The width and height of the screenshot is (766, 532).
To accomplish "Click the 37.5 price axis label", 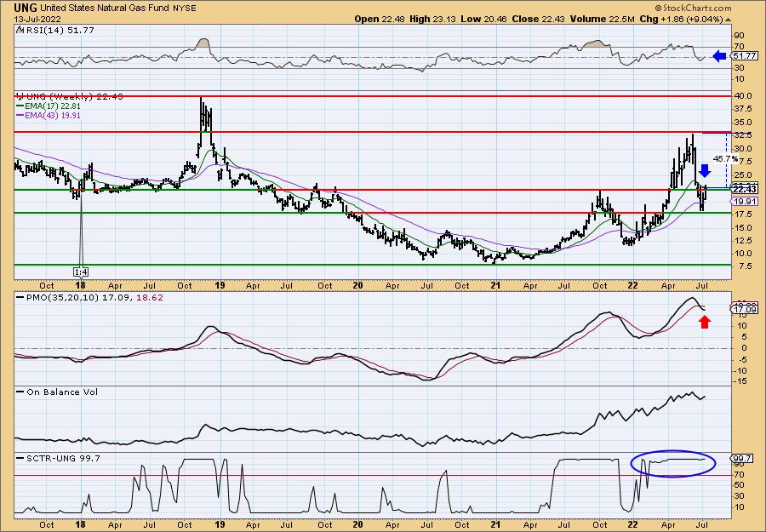I will point(743,110).
